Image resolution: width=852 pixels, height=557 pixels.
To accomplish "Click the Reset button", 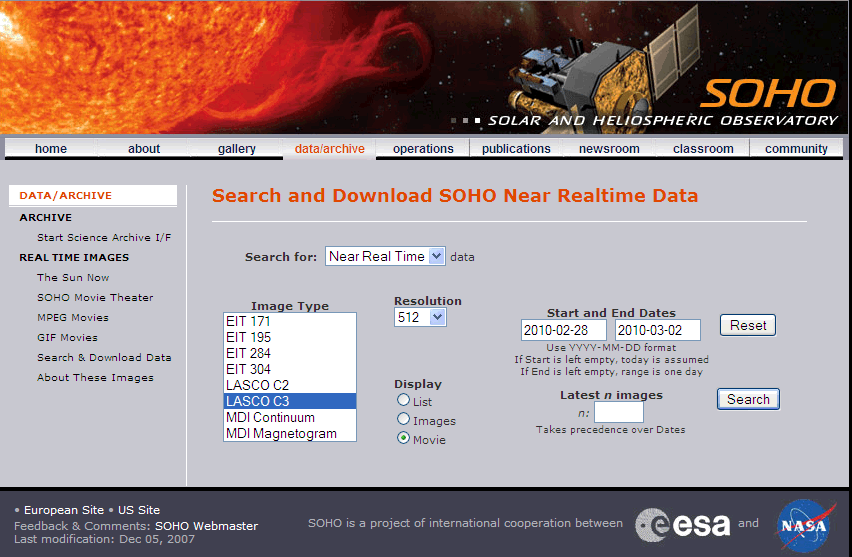I will 747,325.
